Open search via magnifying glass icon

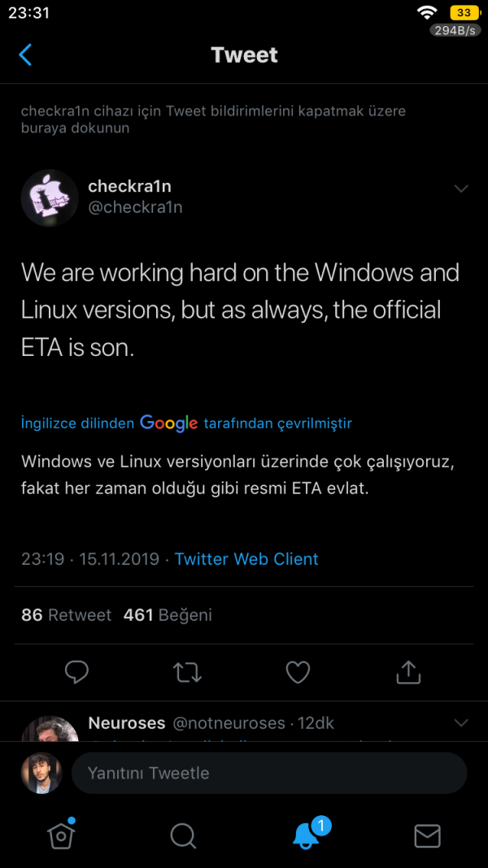click(x=183, y=835)
